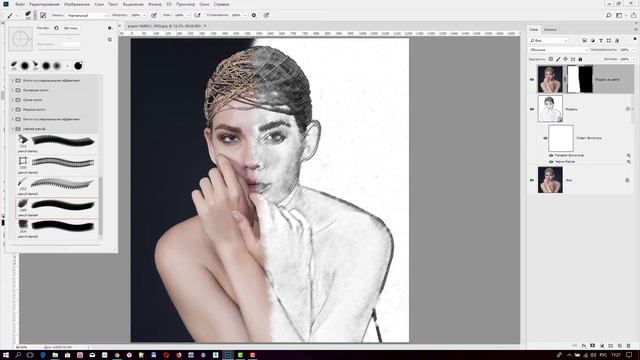Hide the Фон background layer
The image size is (640, 360).
532,180
